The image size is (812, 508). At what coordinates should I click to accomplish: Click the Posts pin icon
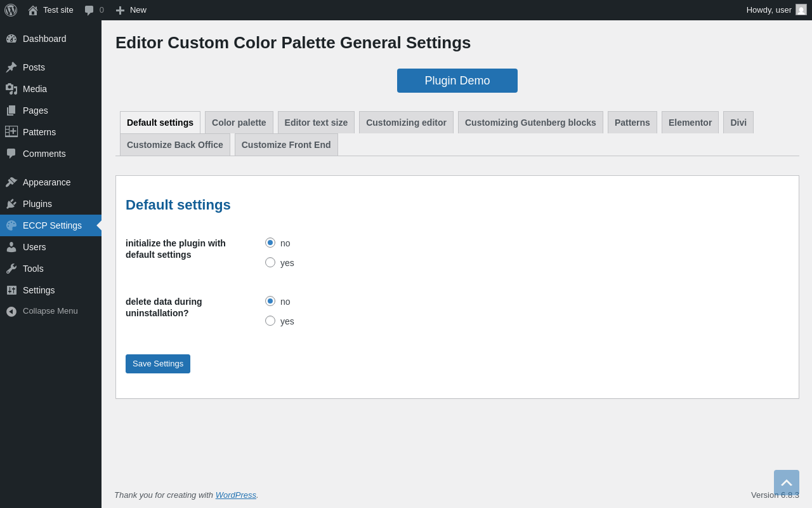(x=11, y=67)
